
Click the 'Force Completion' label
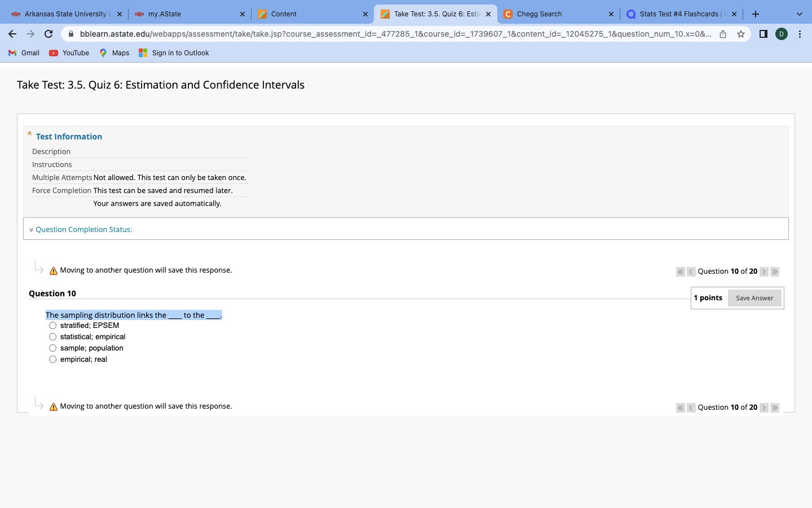61,190
